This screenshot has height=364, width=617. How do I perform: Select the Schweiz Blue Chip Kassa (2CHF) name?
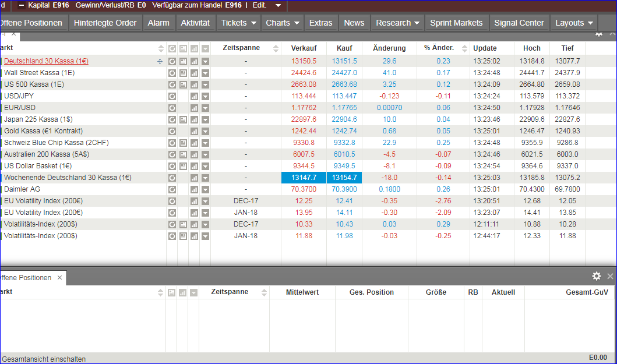[57, 143]
